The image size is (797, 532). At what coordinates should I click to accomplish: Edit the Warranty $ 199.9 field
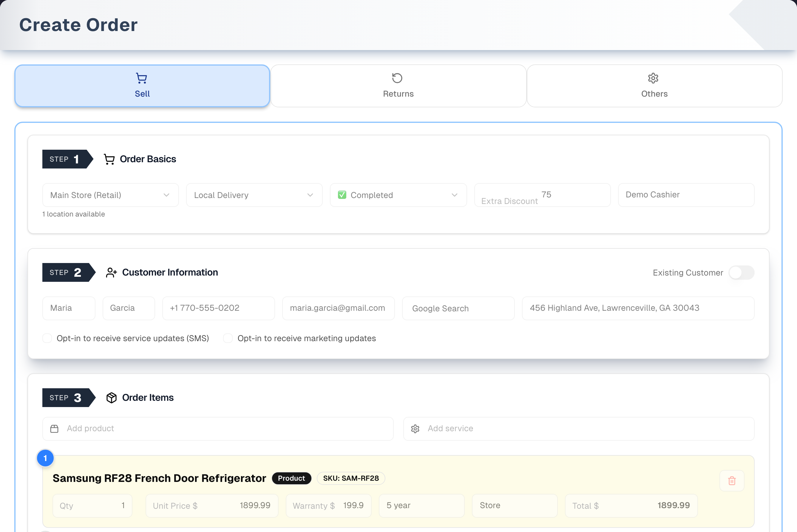(x=328, y=505)
